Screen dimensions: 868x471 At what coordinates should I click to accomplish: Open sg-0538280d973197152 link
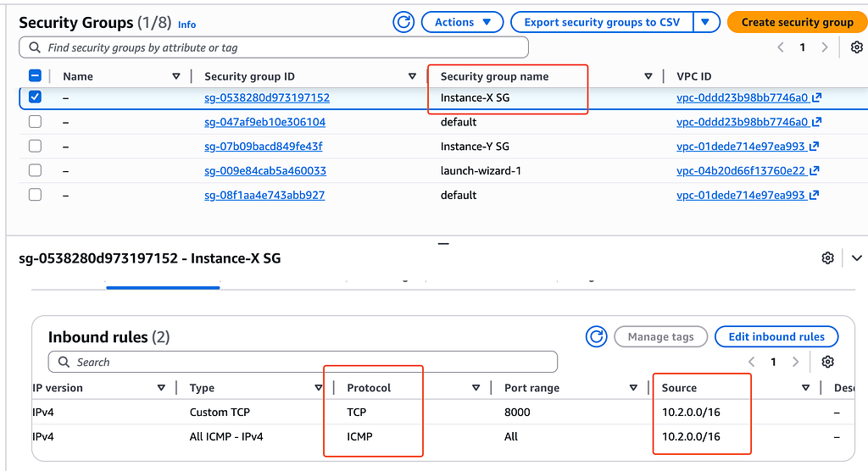[267, 98]
